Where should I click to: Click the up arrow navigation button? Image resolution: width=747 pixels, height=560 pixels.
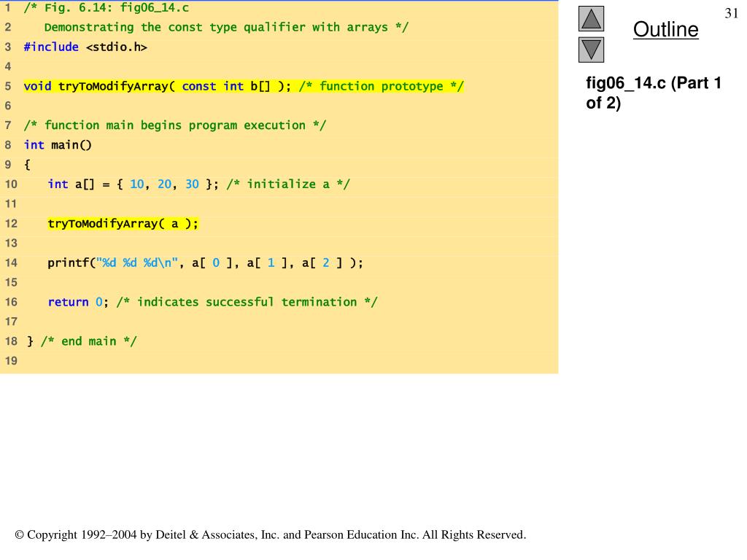(591, 19)
